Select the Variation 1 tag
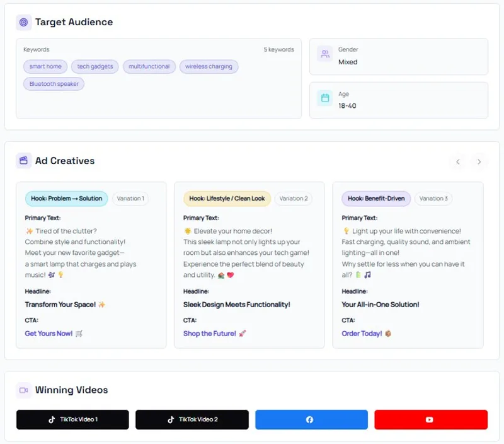 coord(130,199)
